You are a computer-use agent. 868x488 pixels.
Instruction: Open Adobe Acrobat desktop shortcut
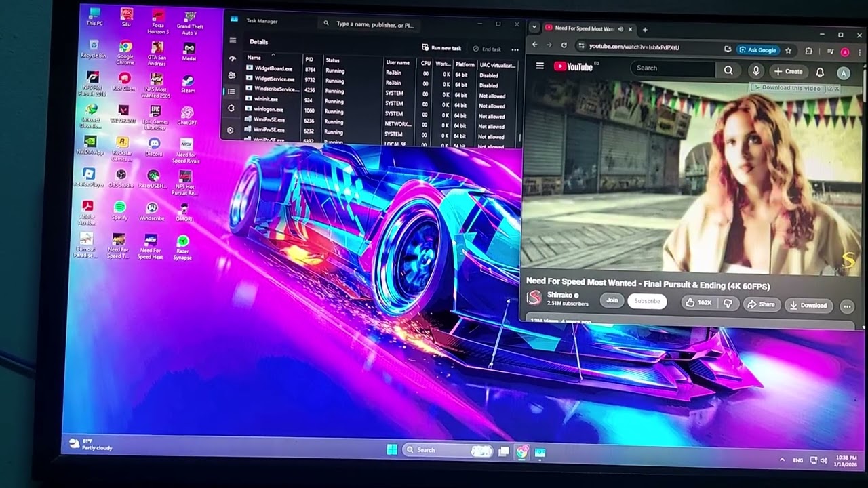[x=87, y=212]
